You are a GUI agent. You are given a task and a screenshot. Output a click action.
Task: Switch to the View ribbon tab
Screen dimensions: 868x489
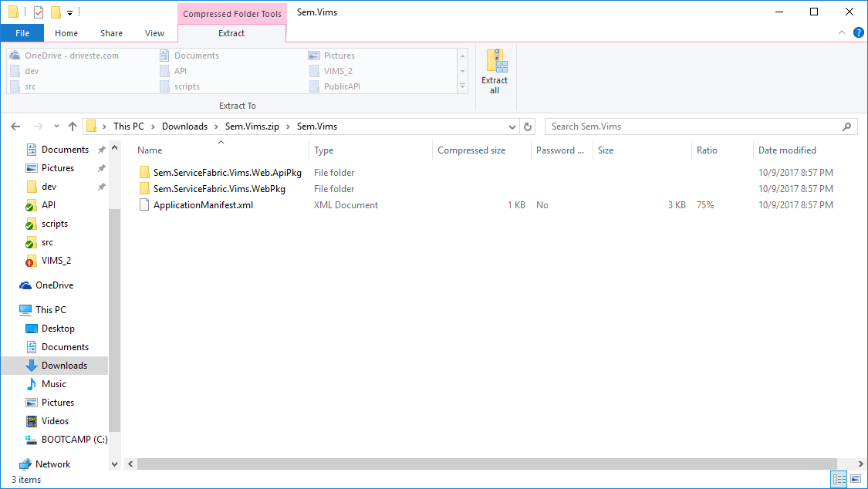[x=154, y=33]
